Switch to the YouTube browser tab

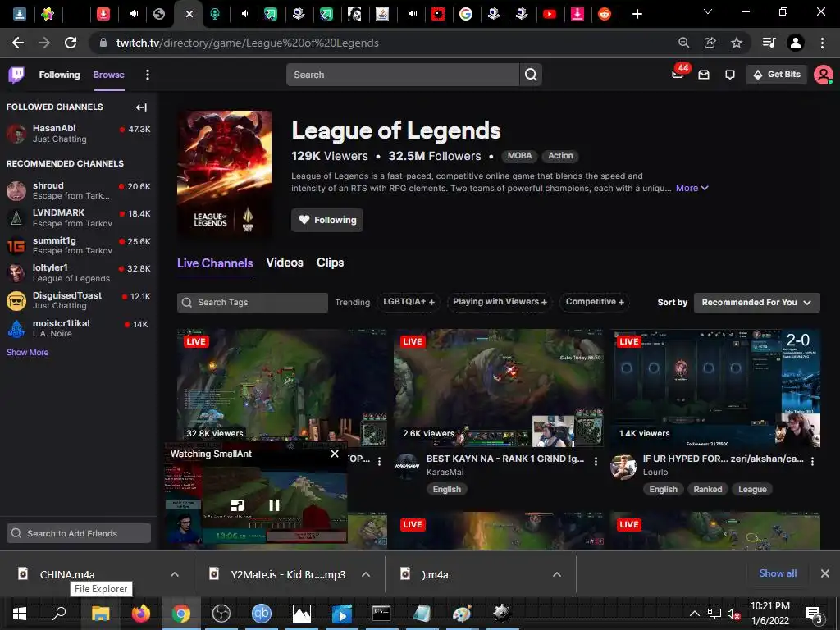click(x=549, y=14)
